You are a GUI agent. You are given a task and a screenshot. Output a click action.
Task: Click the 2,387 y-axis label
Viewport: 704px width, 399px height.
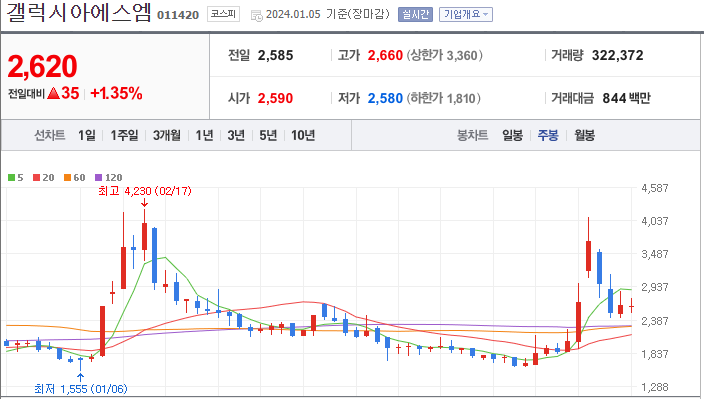coord(655,321)
